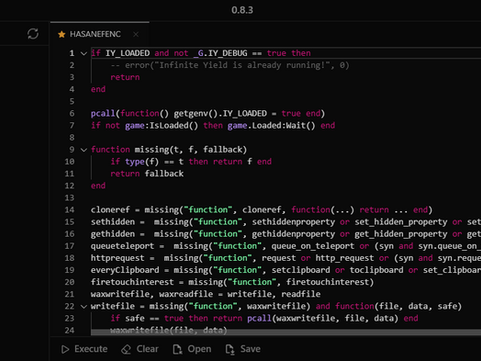Click the 'end' keyword on line 4
The width and height of the screenshot is (481, 361).
(x=98, y=89)
